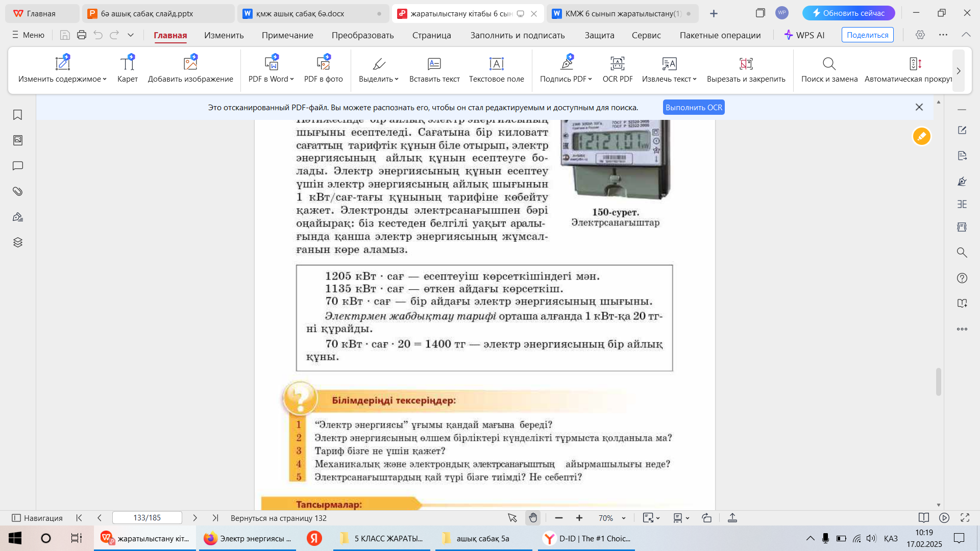The width and height of the screenshot is (980, 551).
Task: Expand the PDF to Word dropdown
Action: (x=292, y=79)
